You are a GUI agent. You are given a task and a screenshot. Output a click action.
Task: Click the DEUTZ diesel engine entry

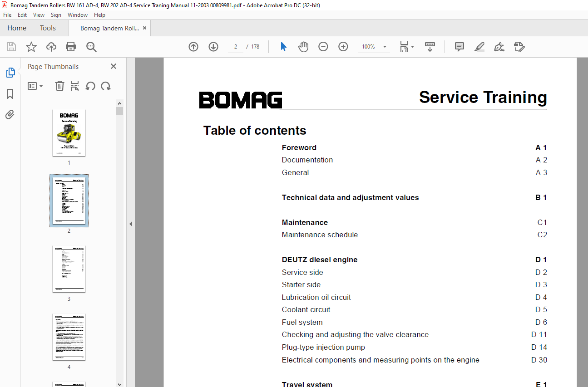[320, 260]
